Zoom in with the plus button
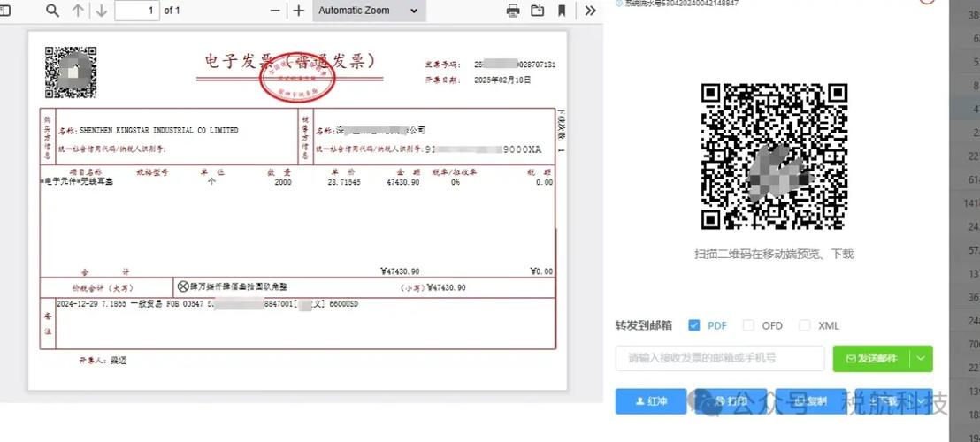This screenshot has width=980, height=442. point(299,11)
